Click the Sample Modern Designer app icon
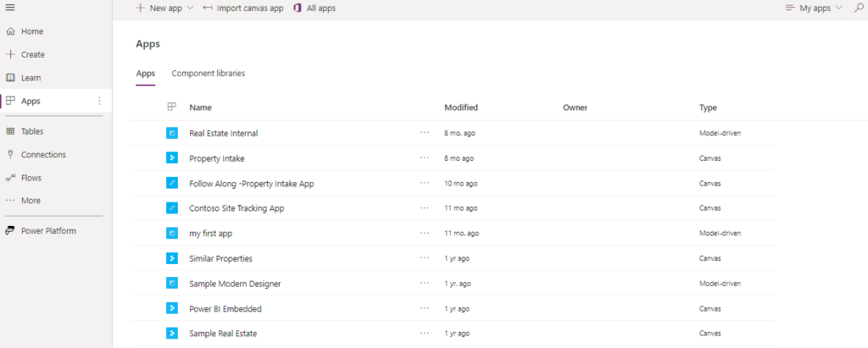Viewport: 868px width, 348px height. click(172, 284)
